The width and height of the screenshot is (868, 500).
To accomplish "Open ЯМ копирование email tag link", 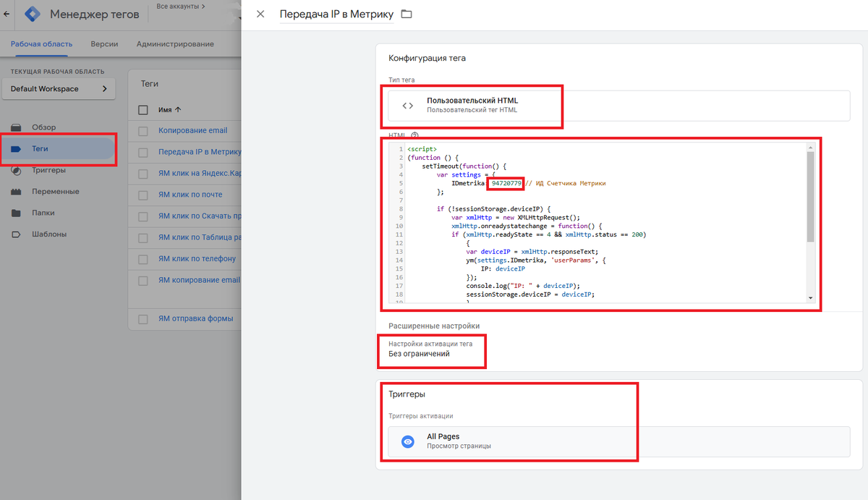I will [x=199, y=280].
